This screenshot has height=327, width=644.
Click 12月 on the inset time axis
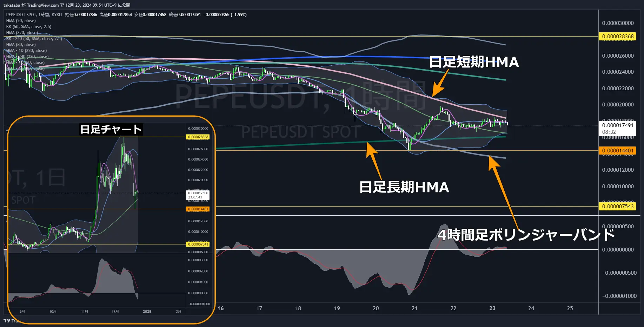point(115,312)
